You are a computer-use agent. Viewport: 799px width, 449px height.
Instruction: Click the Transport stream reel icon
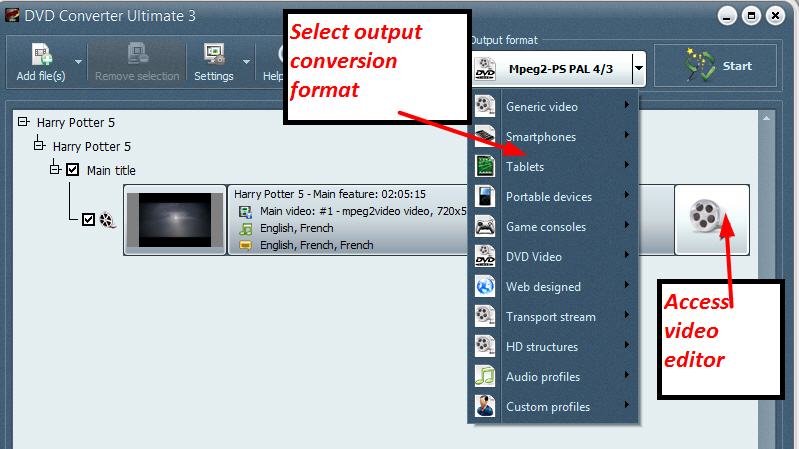(x=485, y=316)
